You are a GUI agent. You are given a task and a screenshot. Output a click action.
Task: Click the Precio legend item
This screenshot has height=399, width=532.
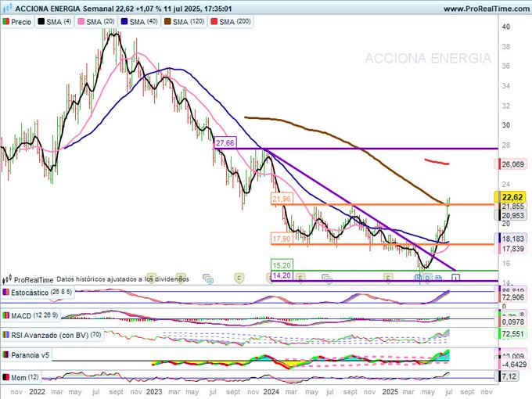pyautogui.click(x=17, y=22)
